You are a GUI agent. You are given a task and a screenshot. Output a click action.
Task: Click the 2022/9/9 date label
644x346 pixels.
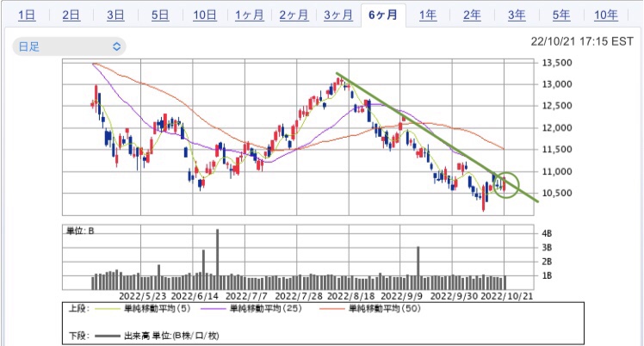402,296
